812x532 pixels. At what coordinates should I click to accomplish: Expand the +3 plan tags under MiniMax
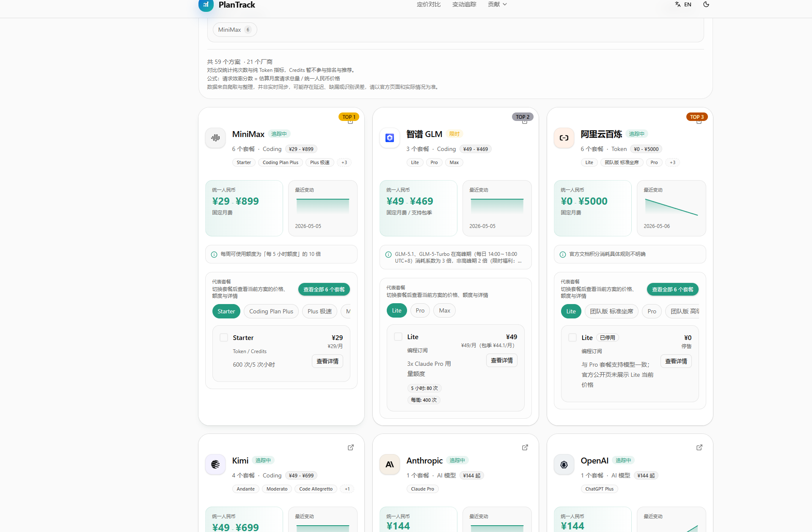pyautogui.click(x=344, y=162)
